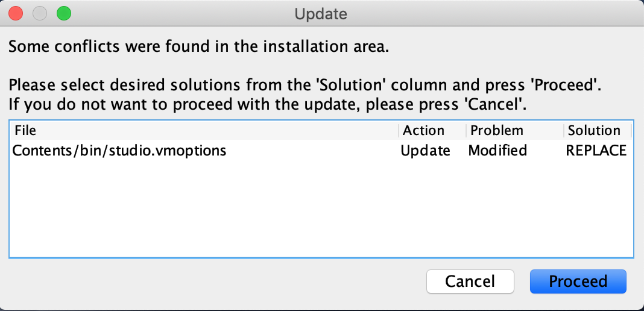Click the Modified problem cell
Image resolution: width=644 pixels, height=311 pixels.
click(x=497, y=151)
